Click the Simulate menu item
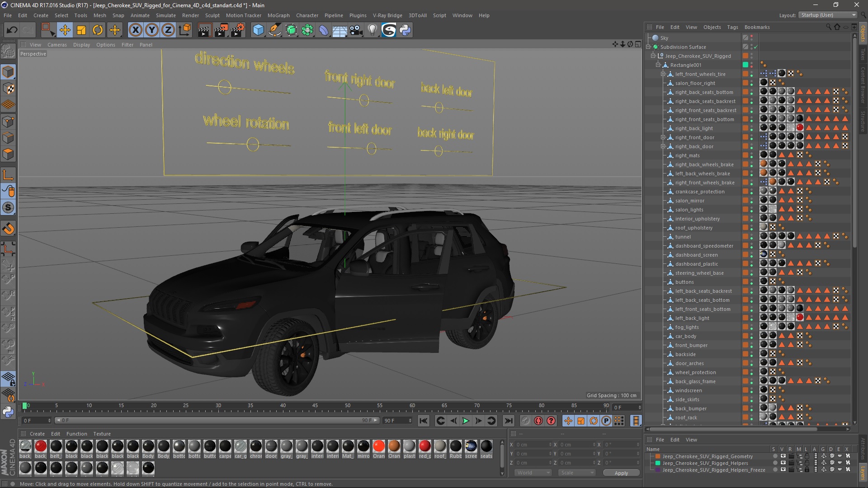 [x=161, y=15]
